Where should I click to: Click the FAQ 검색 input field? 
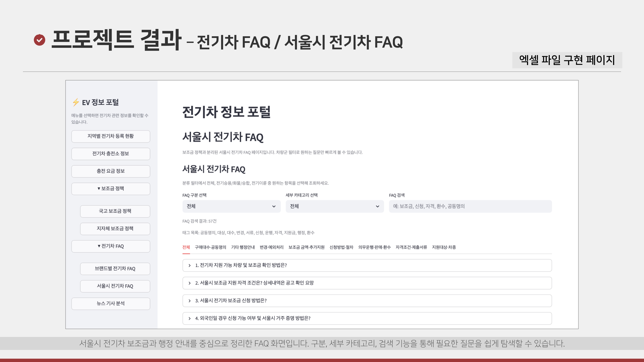point(470,206)
